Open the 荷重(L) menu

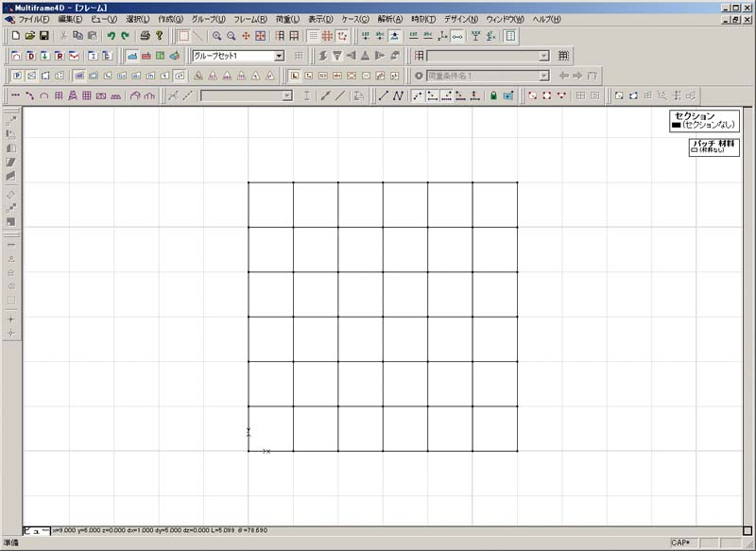288,19
